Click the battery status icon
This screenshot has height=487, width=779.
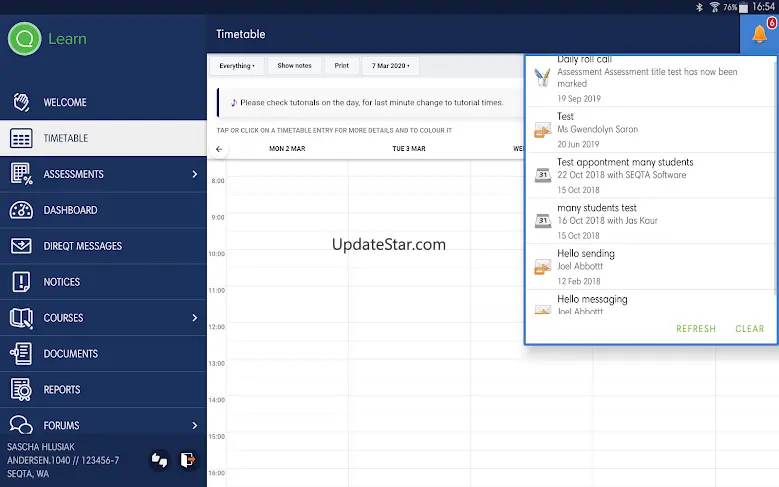pos(743,7)
